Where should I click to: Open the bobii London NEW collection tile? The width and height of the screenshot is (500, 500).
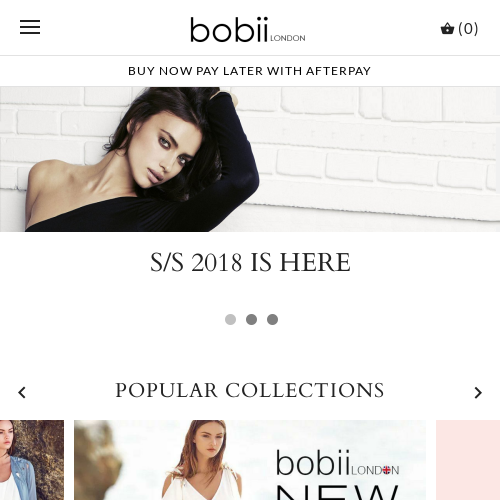click(250, 460)
